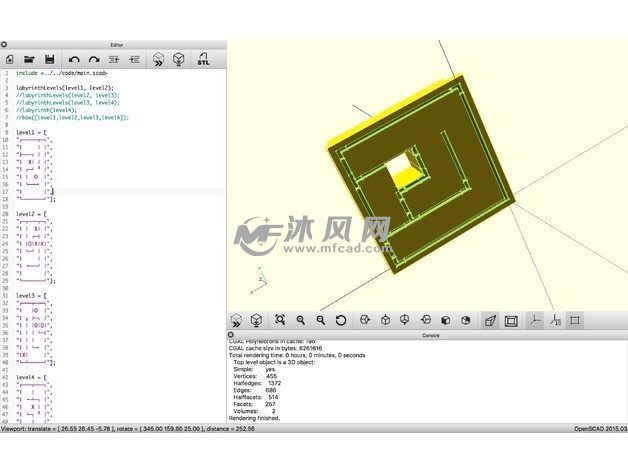This screenshot has width=628, height=472.
Task: Reset the 3D view rotation
Action: tap(341, 320)
